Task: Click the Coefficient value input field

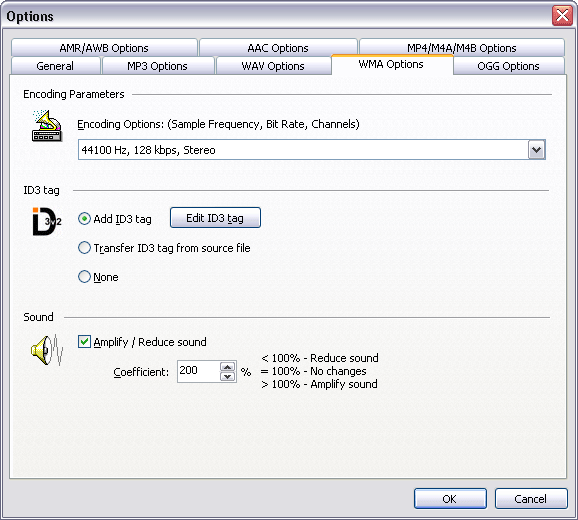Action: [199, 371]
